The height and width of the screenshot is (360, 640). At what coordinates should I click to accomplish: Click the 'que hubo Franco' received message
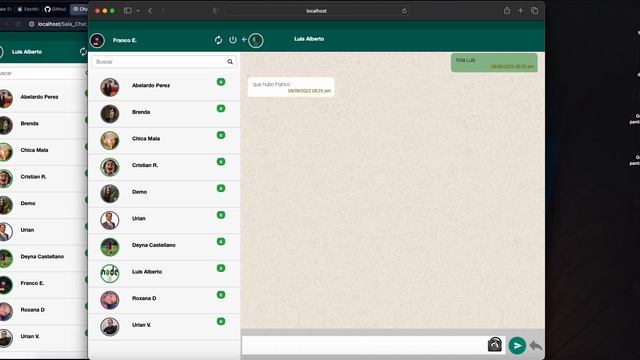[x=291, y=87]
